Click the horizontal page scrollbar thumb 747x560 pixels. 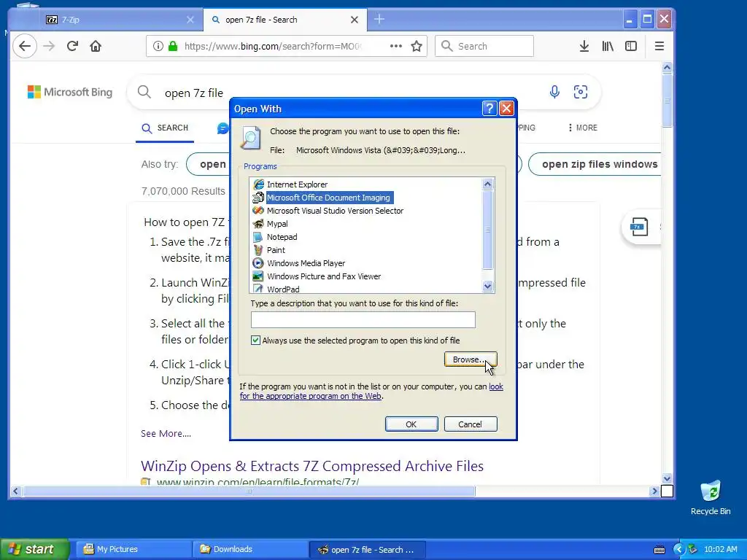pos(249,491)
